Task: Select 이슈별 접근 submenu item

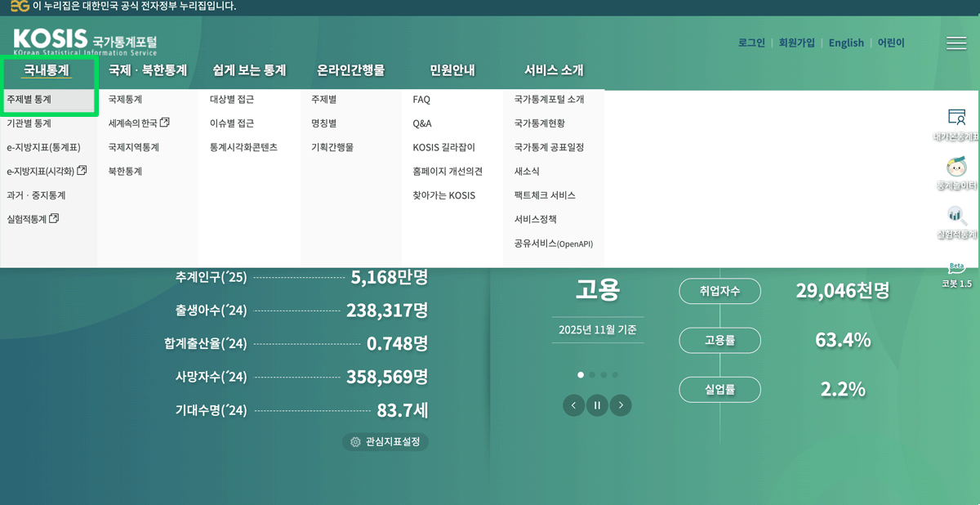Action: (x=232, y=123)
